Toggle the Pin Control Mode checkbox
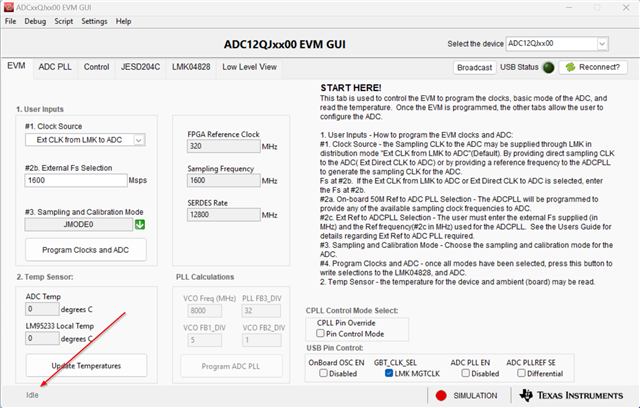The image size is (640, 408). [x=320, y=334]
